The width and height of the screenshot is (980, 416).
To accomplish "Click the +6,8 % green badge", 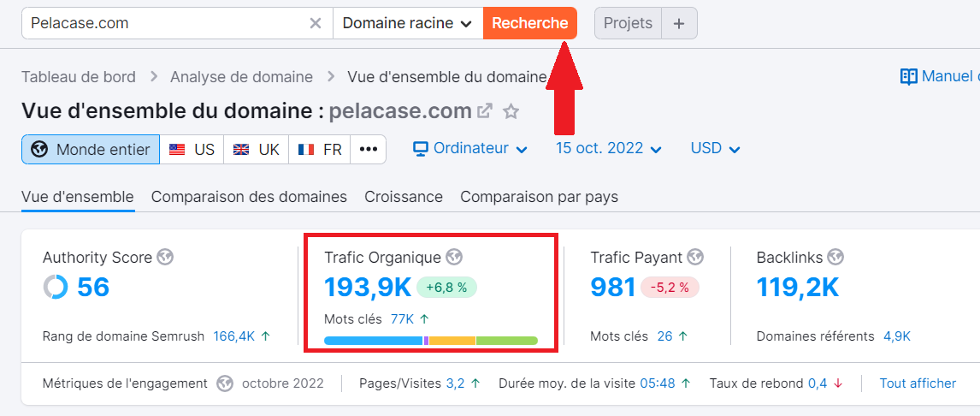I will [447, 288].
